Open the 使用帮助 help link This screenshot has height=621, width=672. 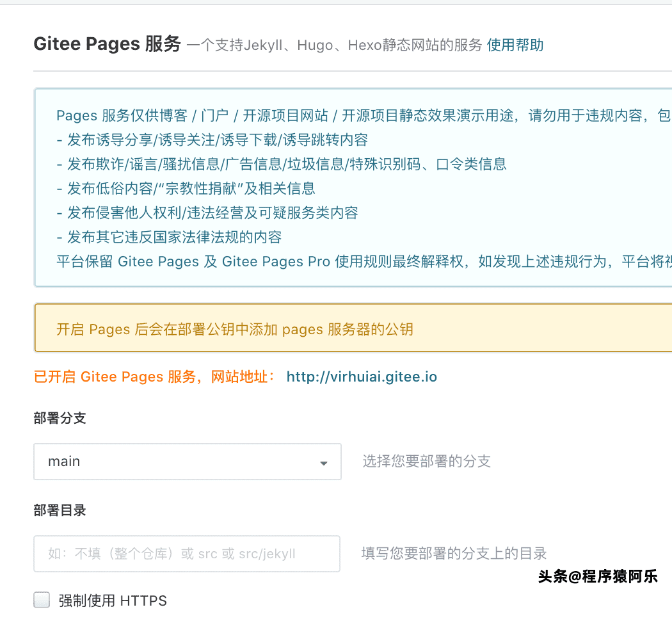515,45
